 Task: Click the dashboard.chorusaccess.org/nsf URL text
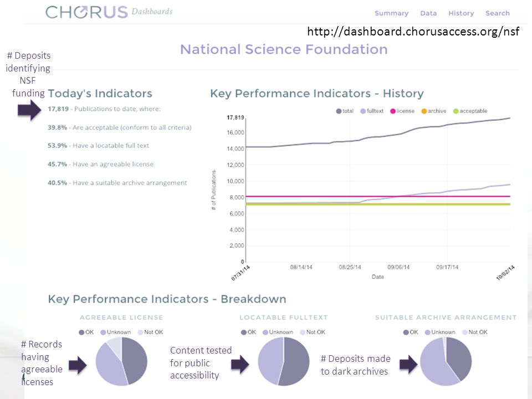click(x=413, y=32)
